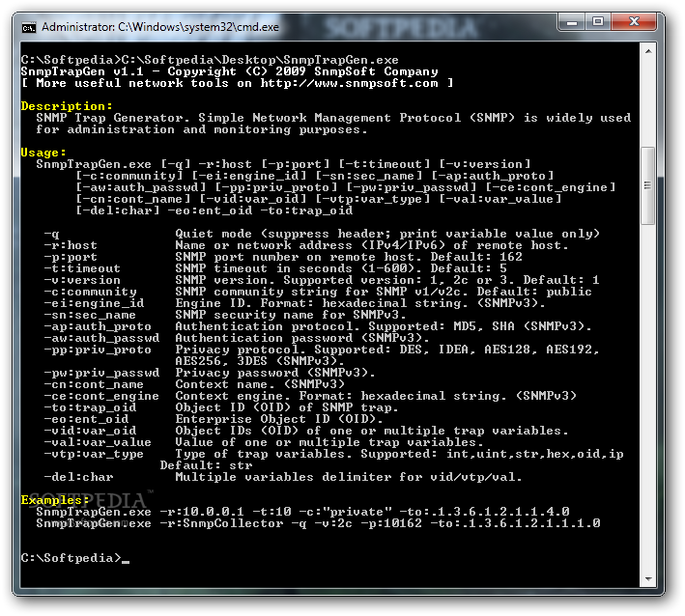Viewport: 685px width, 616px height.
Task: Click the scrollbar down arrow
Action: [648, 579]
